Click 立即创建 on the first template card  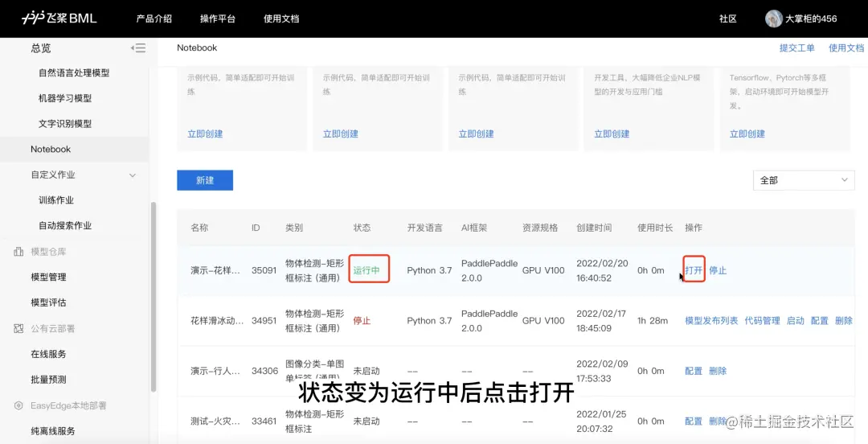click(205, 134)
